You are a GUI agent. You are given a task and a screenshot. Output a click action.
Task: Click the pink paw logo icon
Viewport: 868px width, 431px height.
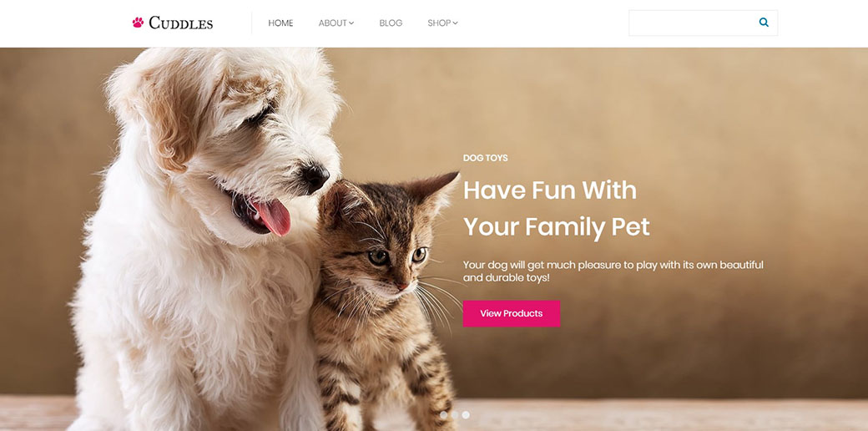(138, 23)
